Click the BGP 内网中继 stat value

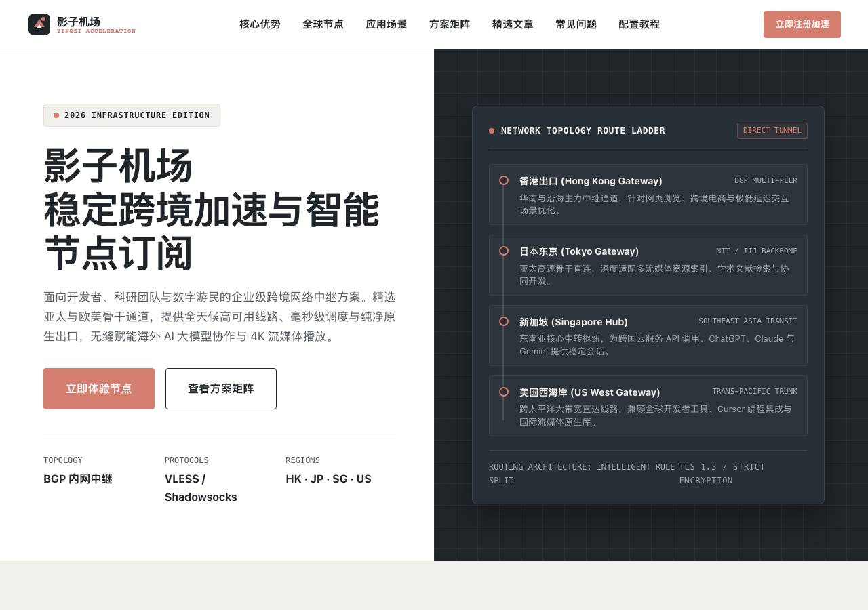[78, 479]
